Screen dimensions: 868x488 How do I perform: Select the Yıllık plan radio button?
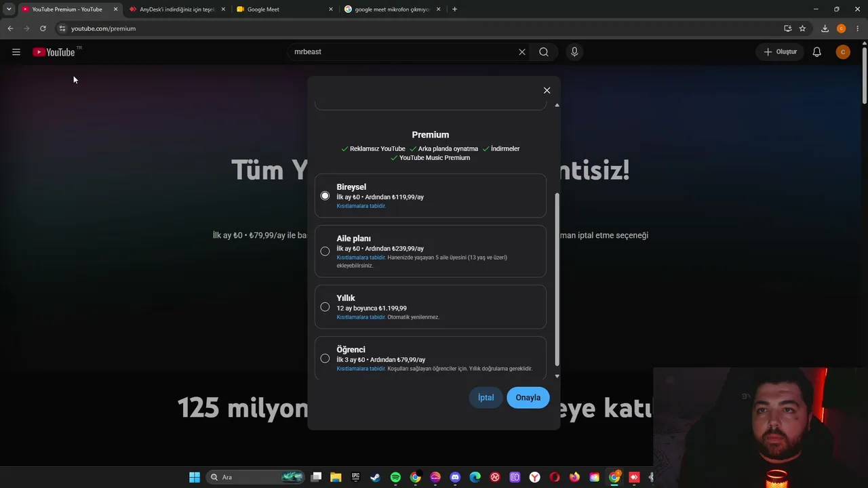point(325,307)
